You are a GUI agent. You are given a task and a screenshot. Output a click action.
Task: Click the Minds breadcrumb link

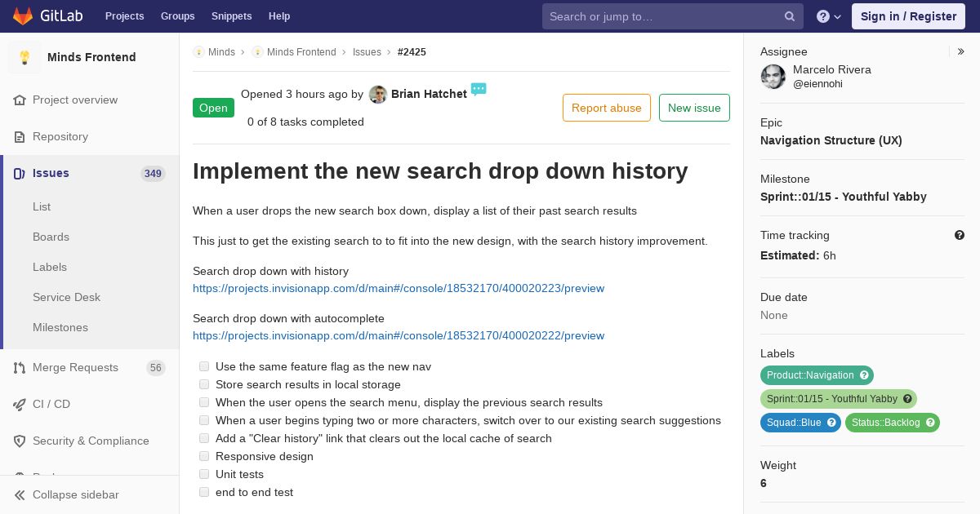coord(221,51)
